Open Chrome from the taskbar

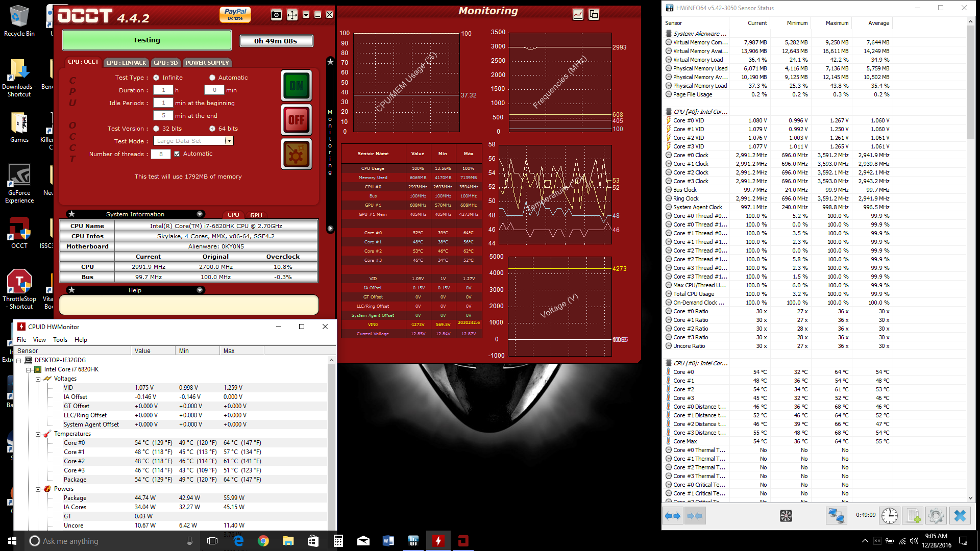(x=263, y=541)
